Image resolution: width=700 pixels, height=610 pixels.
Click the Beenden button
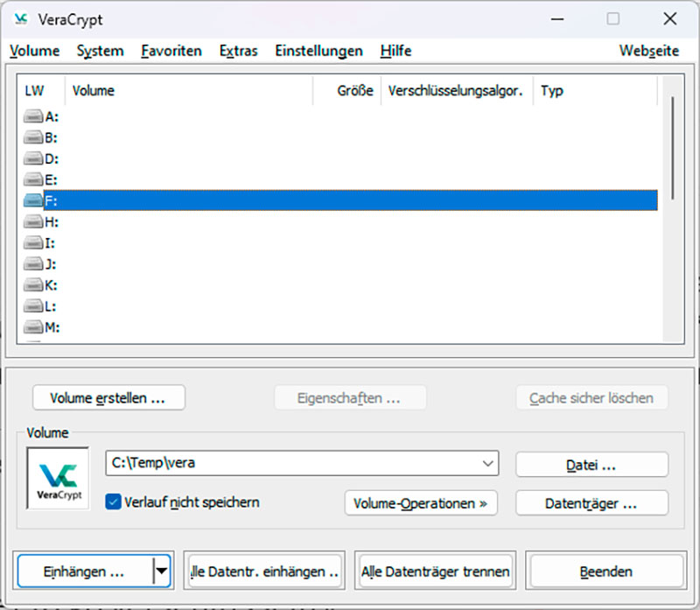point(606,571)
